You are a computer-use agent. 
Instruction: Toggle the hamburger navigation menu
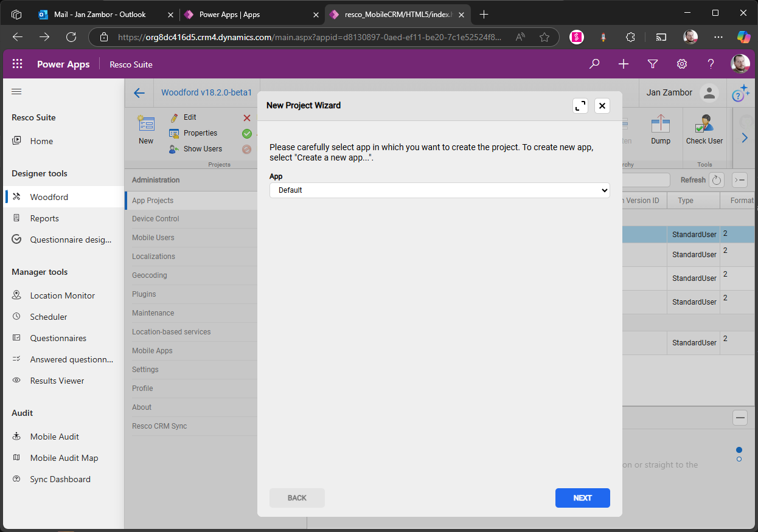[16, 92]
